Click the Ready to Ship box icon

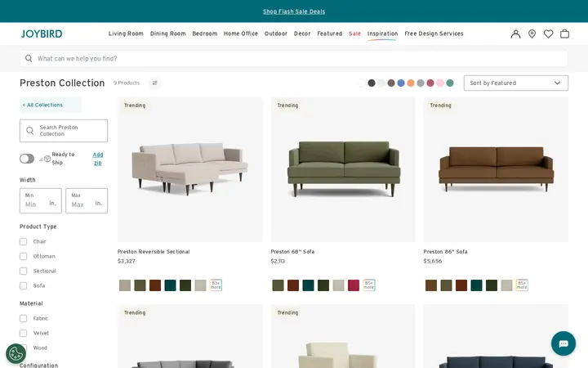47,159
